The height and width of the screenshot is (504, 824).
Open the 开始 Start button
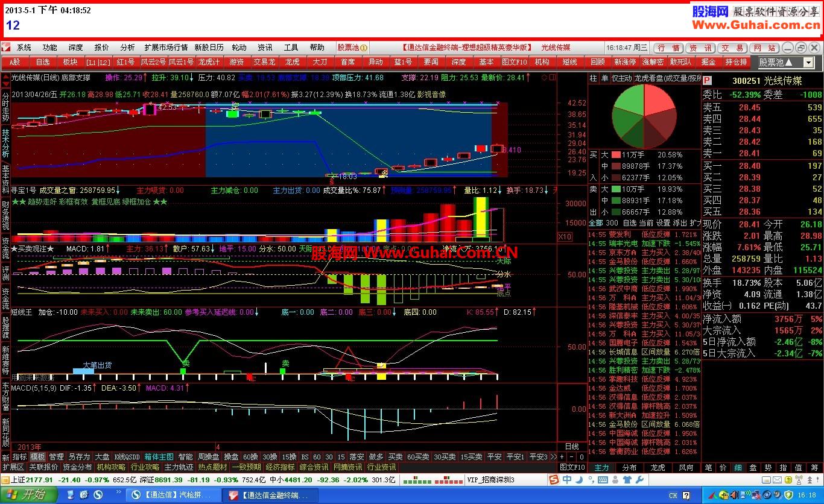[x=29, y=495]
